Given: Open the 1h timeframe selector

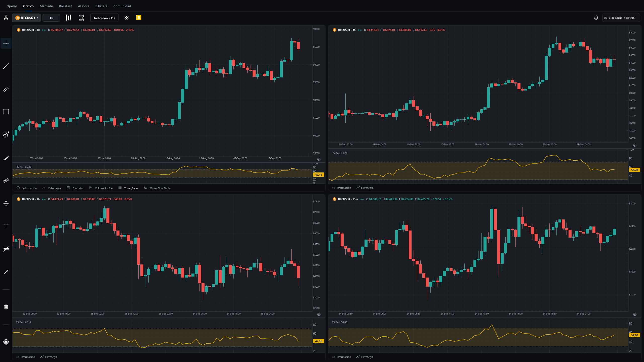Looking at the screenshot, I should click(51, 18).
